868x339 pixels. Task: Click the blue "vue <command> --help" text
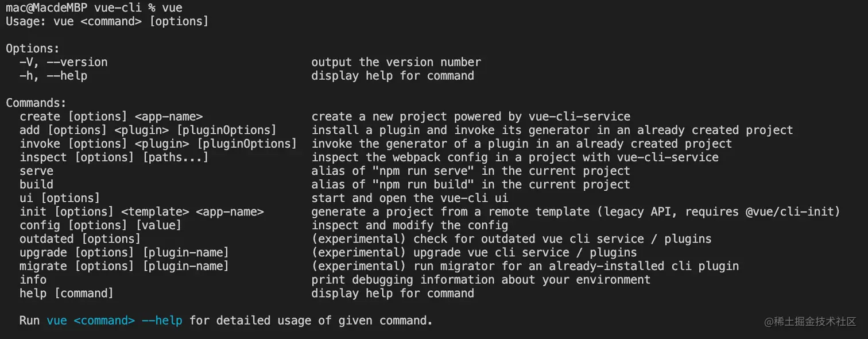pyautogui.click(x=115, y=321)
